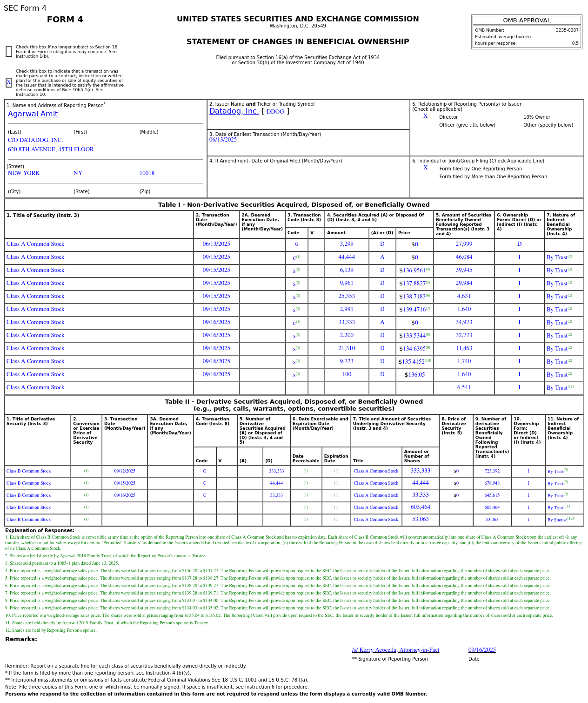
Task: Click the $133.5344 price cell
Action: [x=414, y=336]
